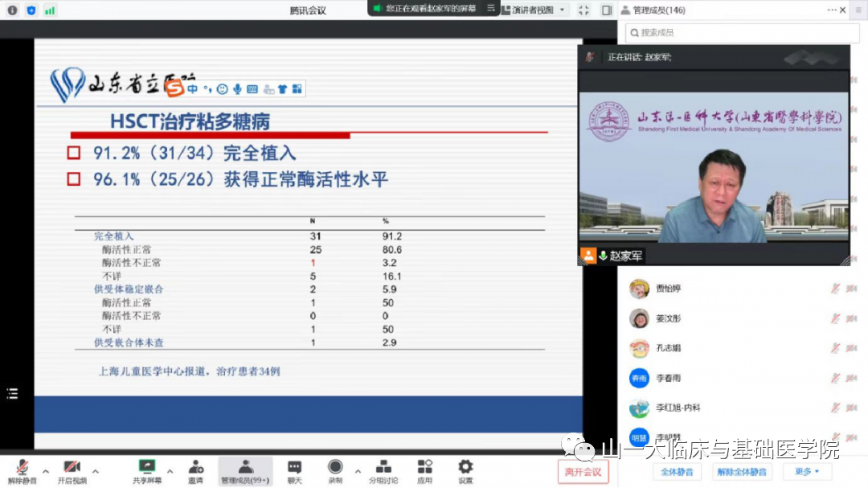Open meeting settings (设置) gear

coord(465,469)
